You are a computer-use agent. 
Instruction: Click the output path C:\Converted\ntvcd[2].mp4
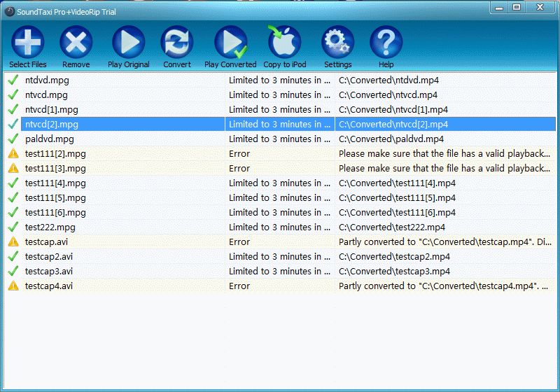point(393,124)
